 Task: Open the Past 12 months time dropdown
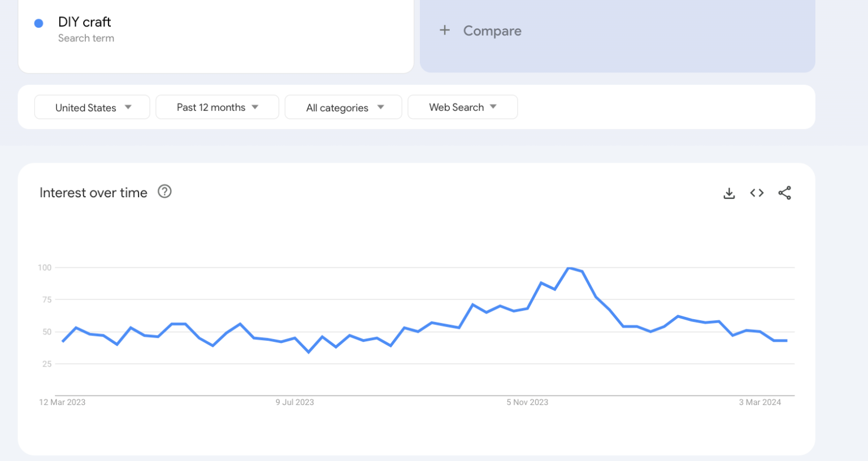click(x=217, y=107)
